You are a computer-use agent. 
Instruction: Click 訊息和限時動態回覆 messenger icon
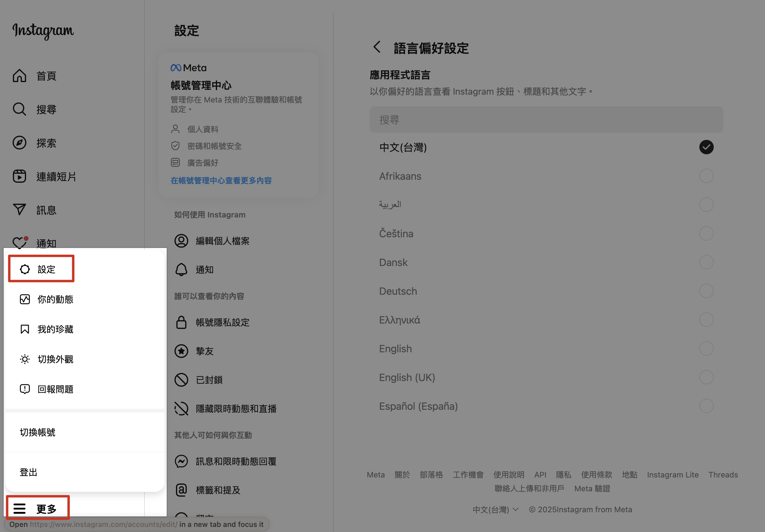pos(181,461)
